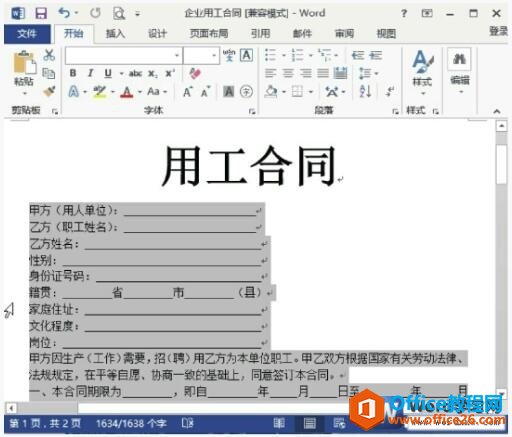The image size is (512, 437).
Task: Switch to Read Mode view in status bar
Action: coord(279,423)
